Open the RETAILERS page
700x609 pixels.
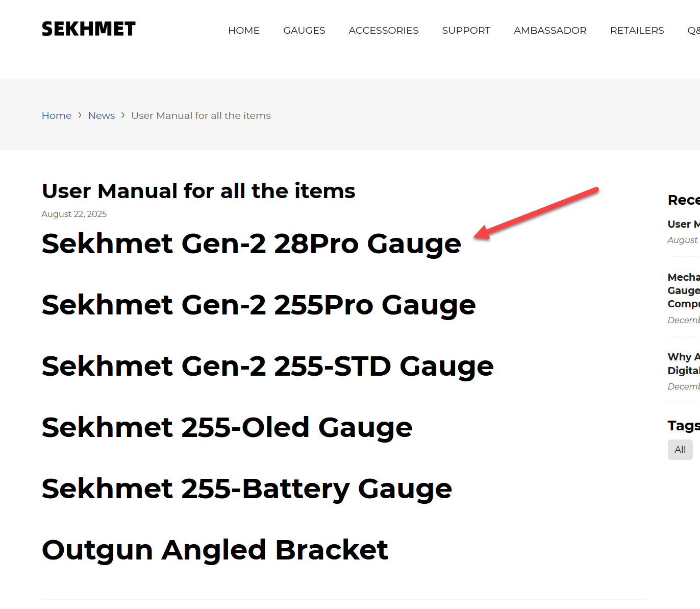[x=637, y=31]
